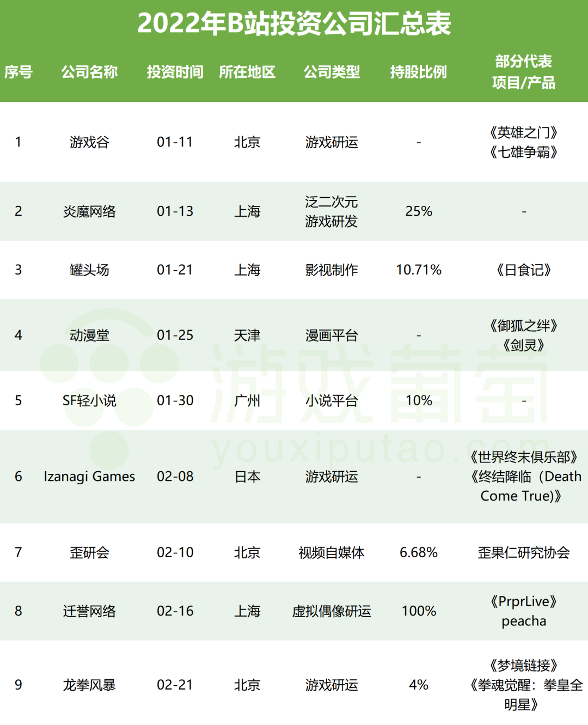Click the product 《御狐之绊》《剑灵》
This screenshot has width=588, height=725.
[524, 335]
